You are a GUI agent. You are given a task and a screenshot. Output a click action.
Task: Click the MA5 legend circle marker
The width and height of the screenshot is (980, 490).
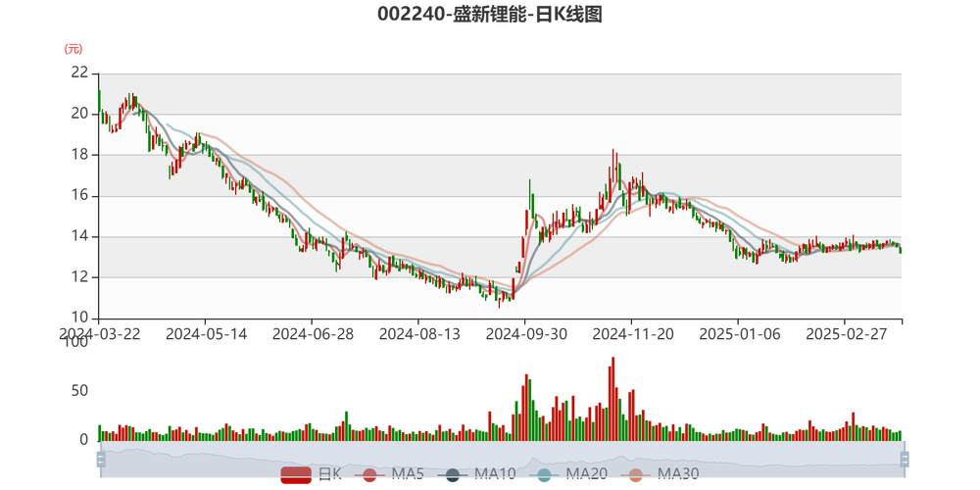click(x=369, y=475)
